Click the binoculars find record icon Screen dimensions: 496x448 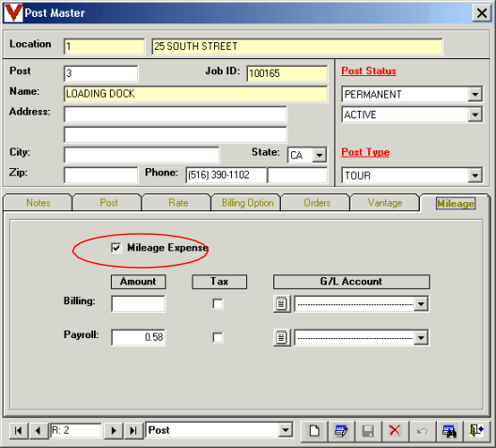pos(449,430)
